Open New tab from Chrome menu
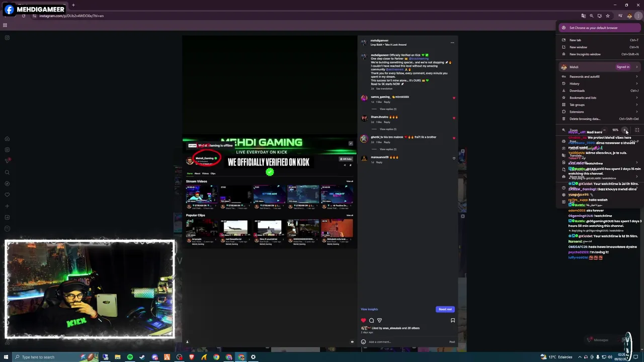 [599, 40]
